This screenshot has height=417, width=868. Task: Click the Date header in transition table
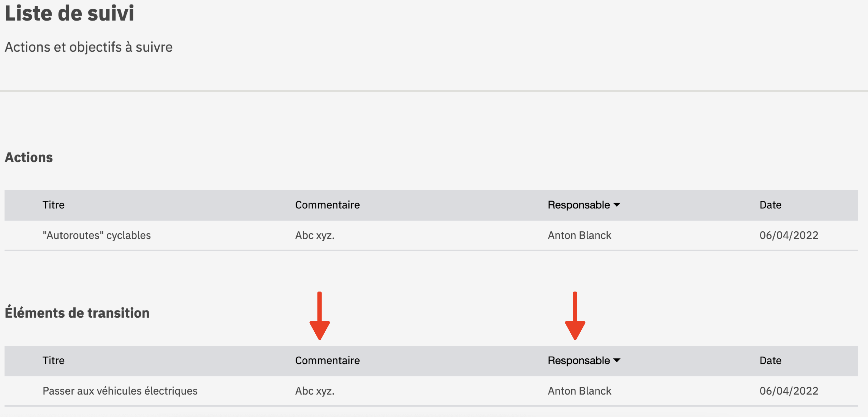(x=770, y=360)
